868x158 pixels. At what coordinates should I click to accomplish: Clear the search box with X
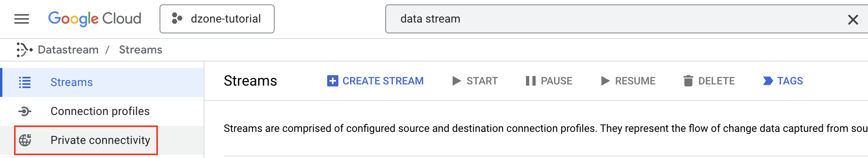853,19
